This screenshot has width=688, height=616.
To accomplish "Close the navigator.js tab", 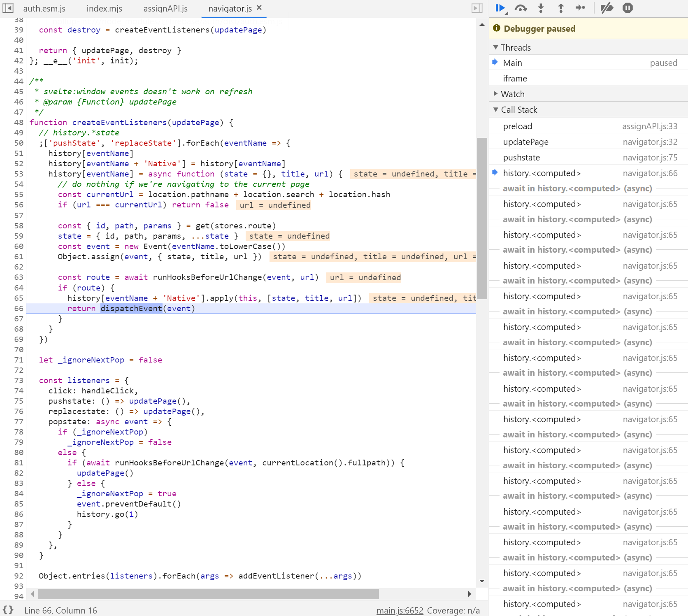I will tap(259, 8).
